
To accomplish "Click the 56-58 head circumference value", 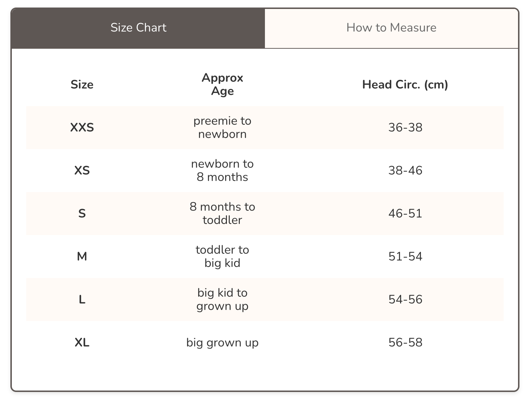I will pyautogui.click(x=405, y=343).
